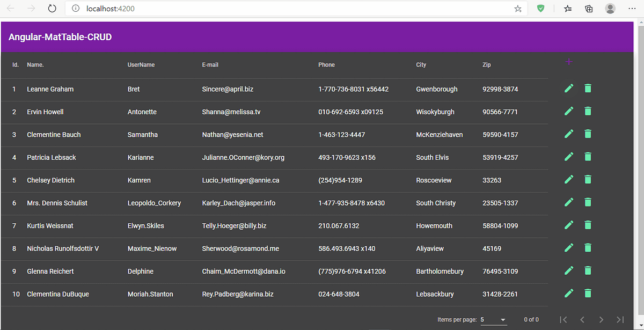The image size is (644, 330).
Task: Click the edit pencil for Kurtis Weissnat
Action: (569, 225)
